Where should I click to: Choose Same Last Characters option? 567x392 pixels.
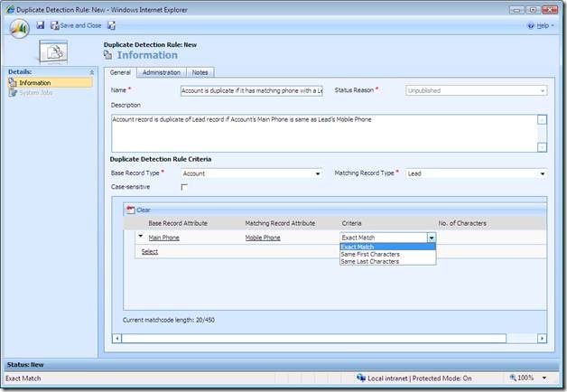pyautogui.click(x=370, y=261)
